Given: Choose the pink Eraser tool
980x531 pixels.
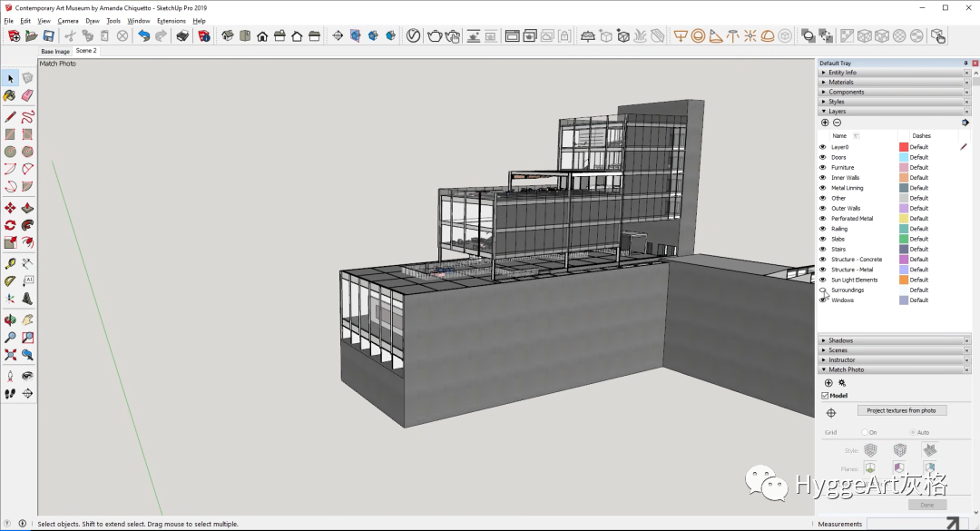Looking at the screenshot, I should [27, 95].
